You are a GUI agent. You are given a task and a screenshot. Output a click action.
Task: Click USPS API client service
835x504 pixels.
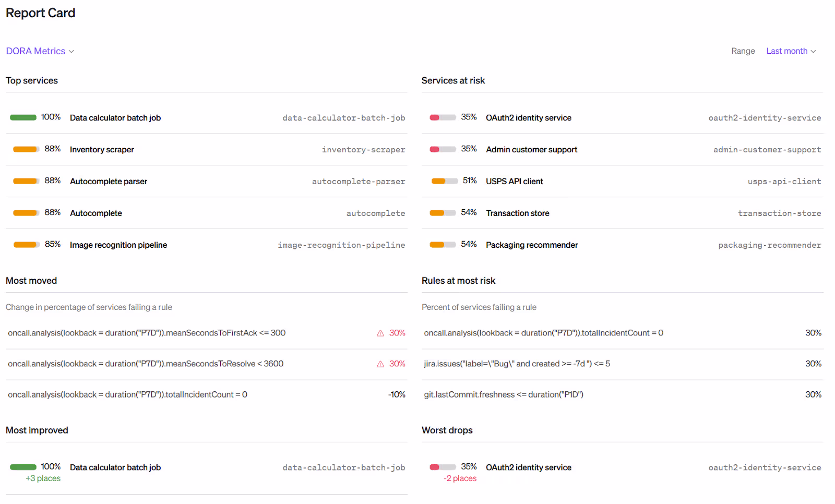pyautogui.click(x=514, y=182)
